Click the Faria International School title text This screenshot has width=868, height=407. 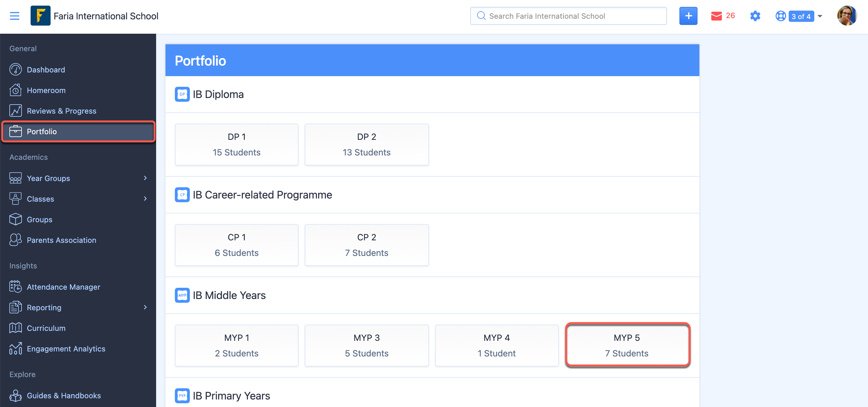tap(106, 16)
